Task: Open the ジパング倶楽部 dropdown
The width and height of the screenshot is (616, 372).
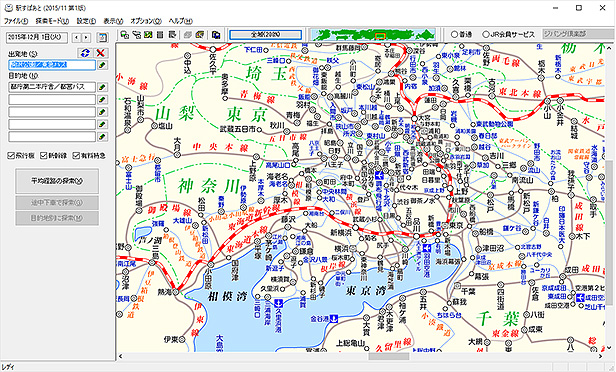Action: [x=579, y=34]
